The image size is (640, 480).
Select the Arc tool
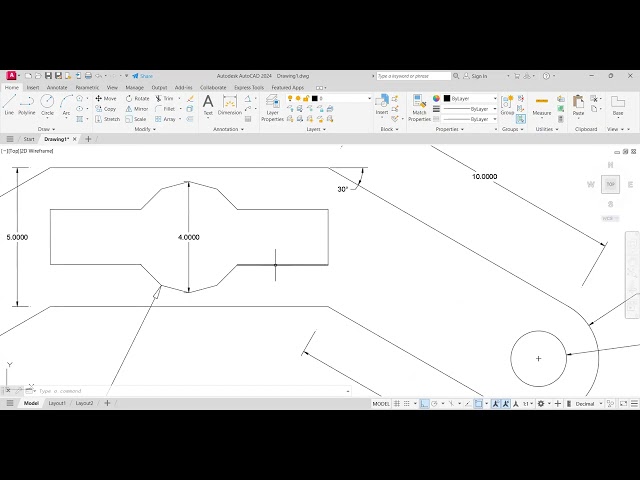click(66, 104)
